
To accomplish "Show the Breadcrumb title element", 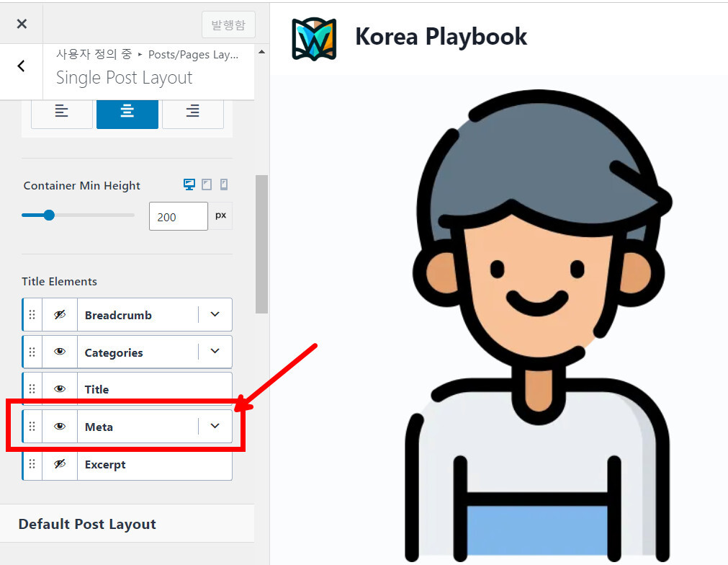I will pos(60,315).
